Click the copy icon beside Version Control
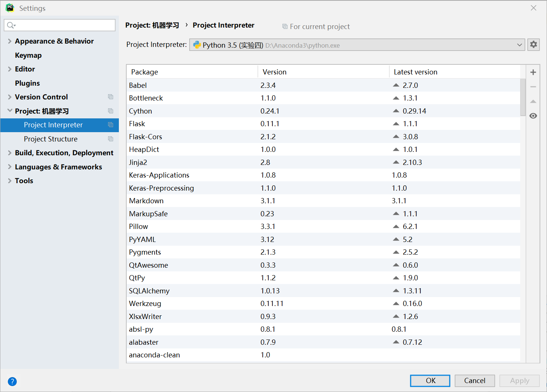This screenshot has width=547, height=392. 111,97
